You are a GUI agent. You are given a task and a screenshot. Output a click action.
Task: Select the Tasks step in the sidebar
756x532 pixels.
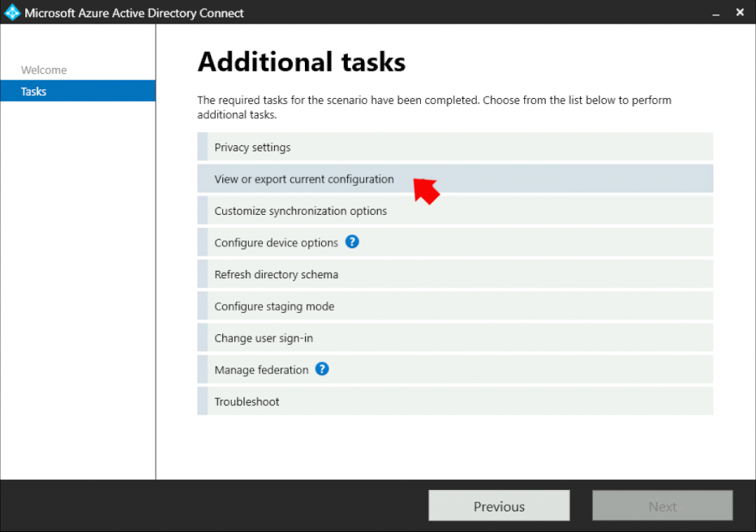tap(33, 91)
